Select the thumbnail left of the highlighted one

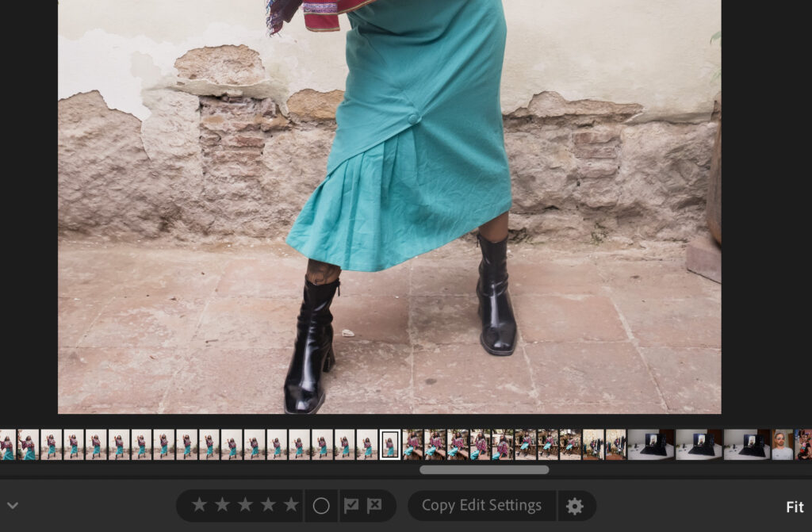click(367, 445)
